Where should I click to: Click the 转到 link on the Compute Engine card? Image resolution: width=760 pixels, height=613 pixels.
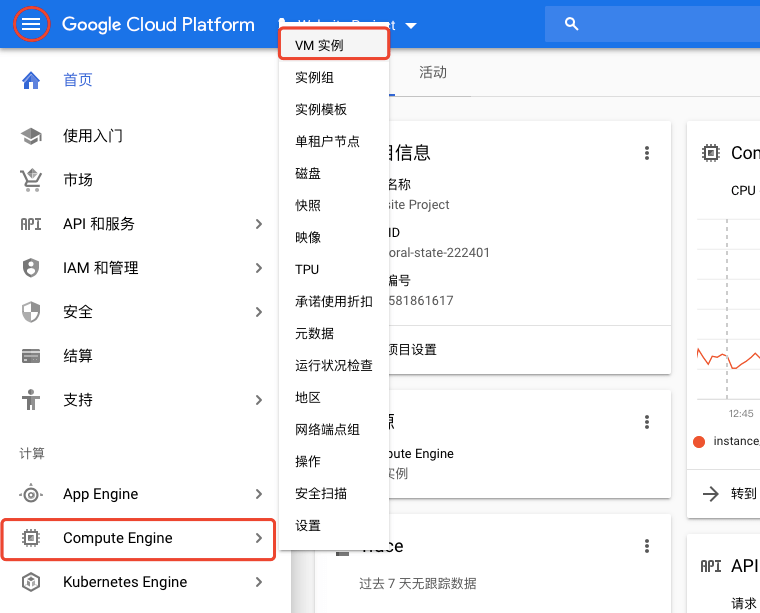tap(744, 494)
